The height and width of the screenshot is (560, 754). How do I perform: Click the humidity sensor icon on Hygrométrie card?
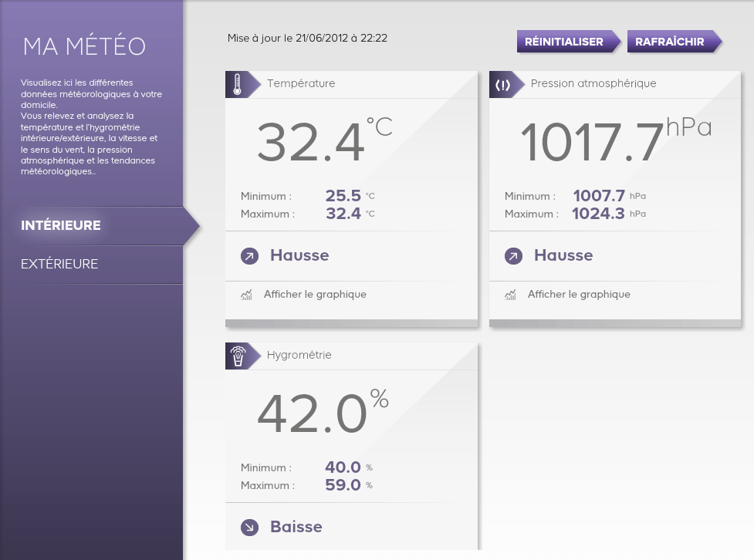point(238,356)
